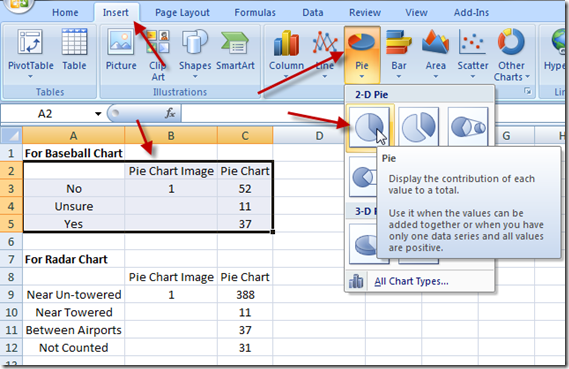
Task: Expand the PivotTable dropdown arrow
Action: pyautogui.click(x=30, y=77)
